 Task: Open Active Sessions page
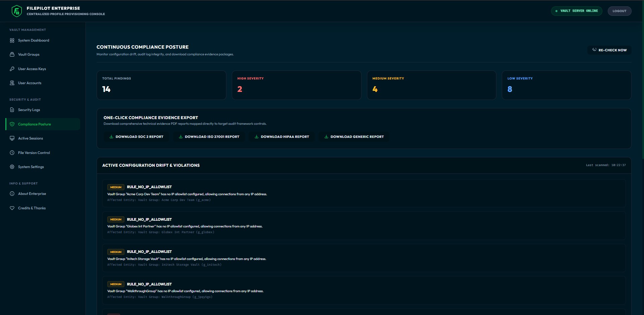coord(43,138)
